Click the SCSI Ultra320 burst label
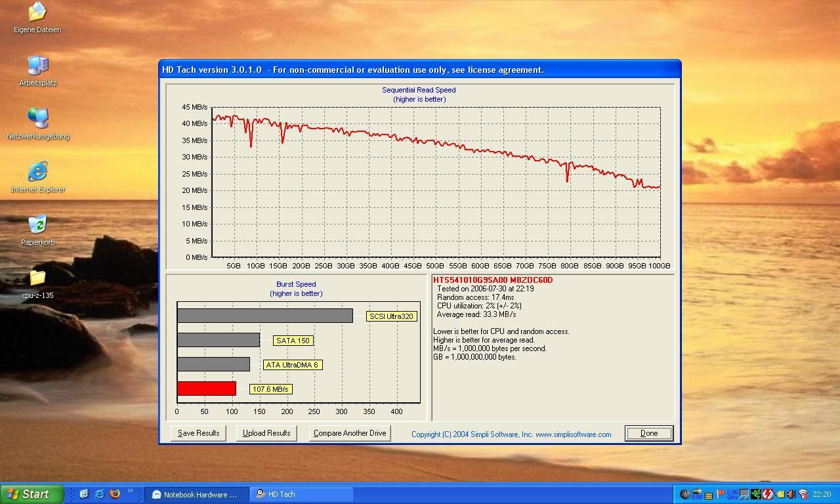Screen dimensions: 840x504 pyautogui.click(x=391, y=316)
